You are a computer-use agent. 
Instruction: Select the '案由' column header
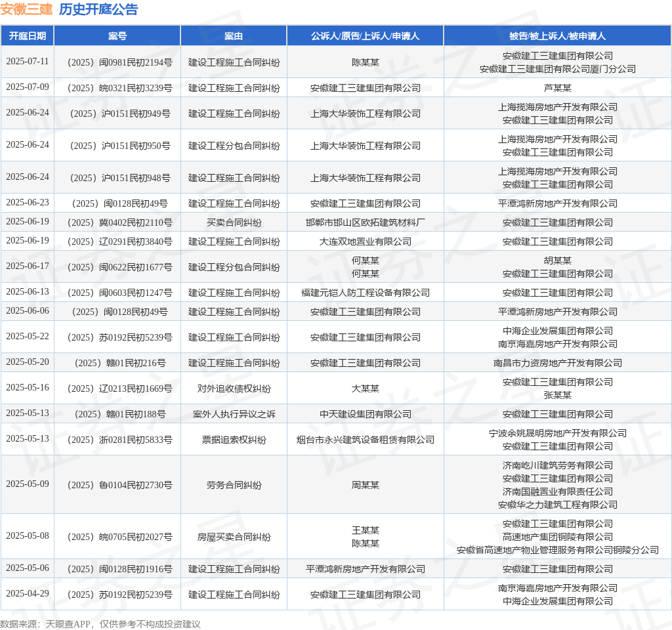[234, 36]
